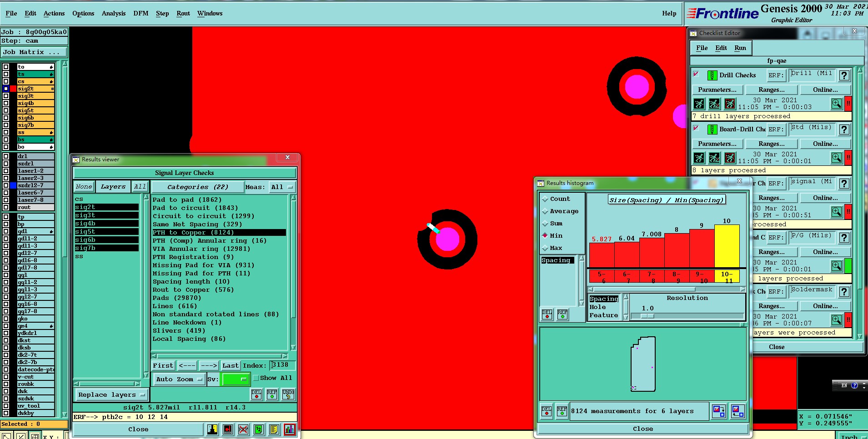Image resolution: width=868 pixels, height=439 pixels.
Task: Open Drill Checks results magnifier icon
Action: (836, 104)
